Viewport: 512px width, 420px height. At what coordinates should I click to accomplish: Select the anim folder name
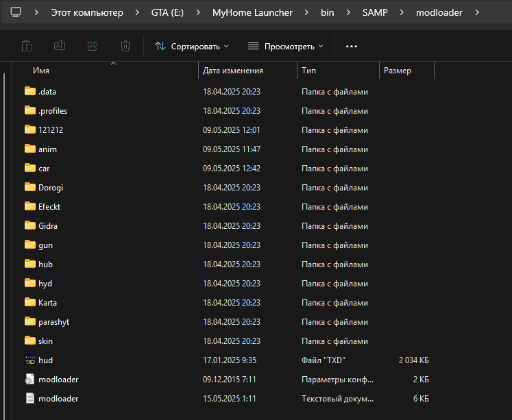[47, 149]
